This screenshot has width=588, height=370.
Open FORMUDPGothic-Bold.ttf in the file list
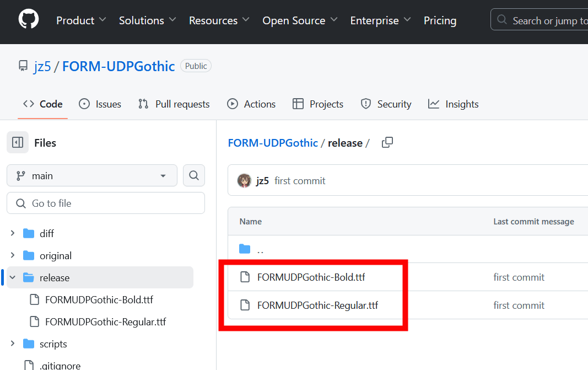pyautogui.click(x=311, y=277)
